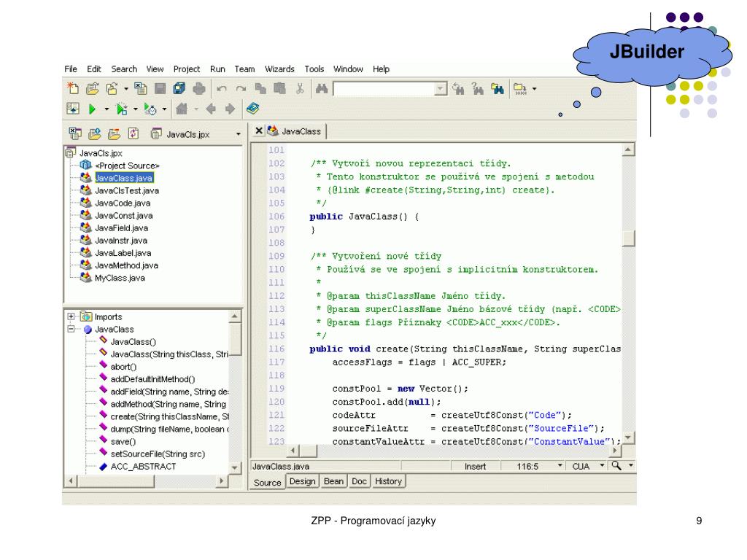Open the Debug Project dropdown arrow

tap(136, 109)
